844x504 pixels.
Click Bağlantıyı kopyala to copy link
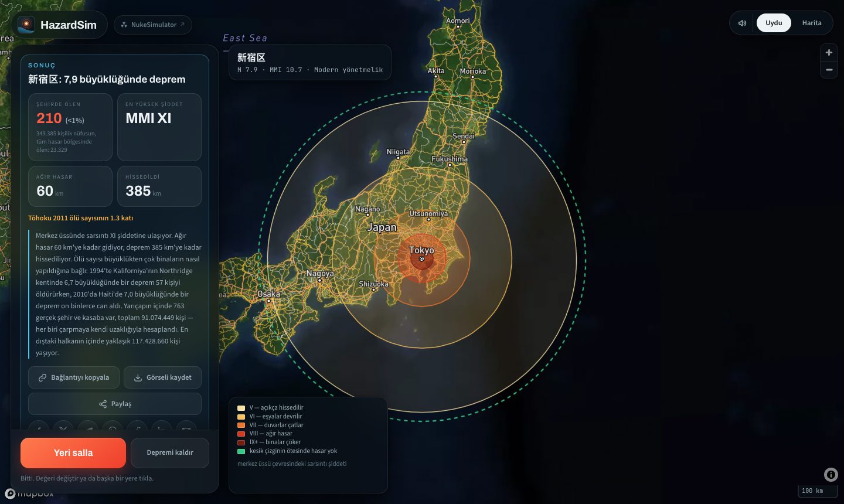[x=74, y=377]
